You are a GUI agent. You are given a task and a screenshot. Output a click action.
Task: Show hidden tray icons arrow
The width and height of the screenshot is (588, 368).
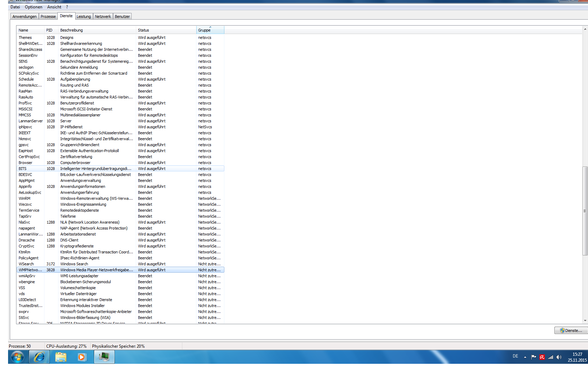[x=525, y=357]
